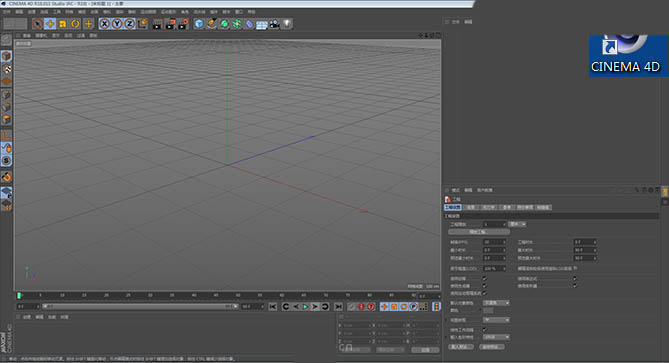Toggle Scale keyframe recording icon
Image resolution: width=669 pixels, height=363 pixels.
[x=394, y=306]
